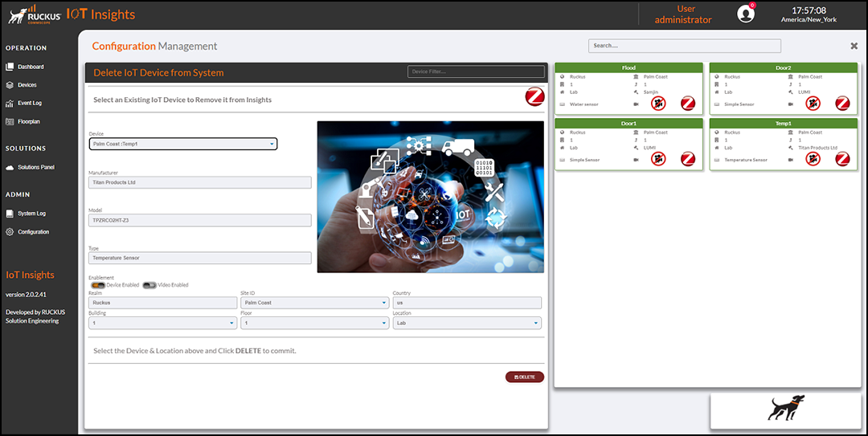Click into the Search field in the header
The height and width of the screenshot is (436, 868).
pyautogui.click(x=685, y=46)
